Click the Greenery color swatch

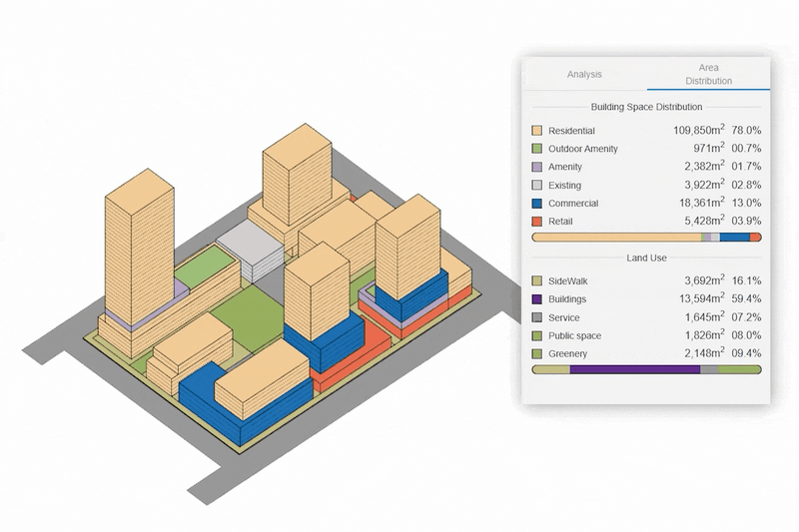[x=536, y=353]
